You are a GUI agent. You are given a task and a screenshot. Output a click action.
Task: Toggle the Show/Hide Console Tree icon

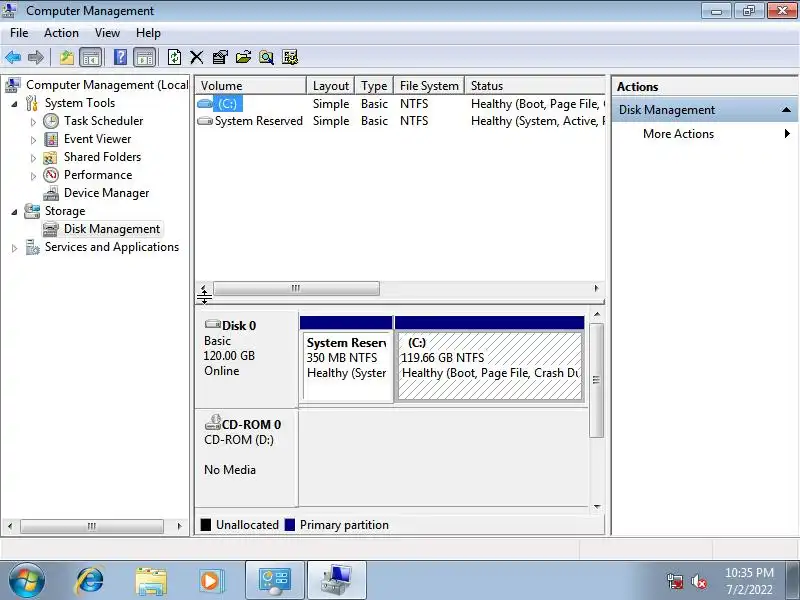[x=90, y=57]
